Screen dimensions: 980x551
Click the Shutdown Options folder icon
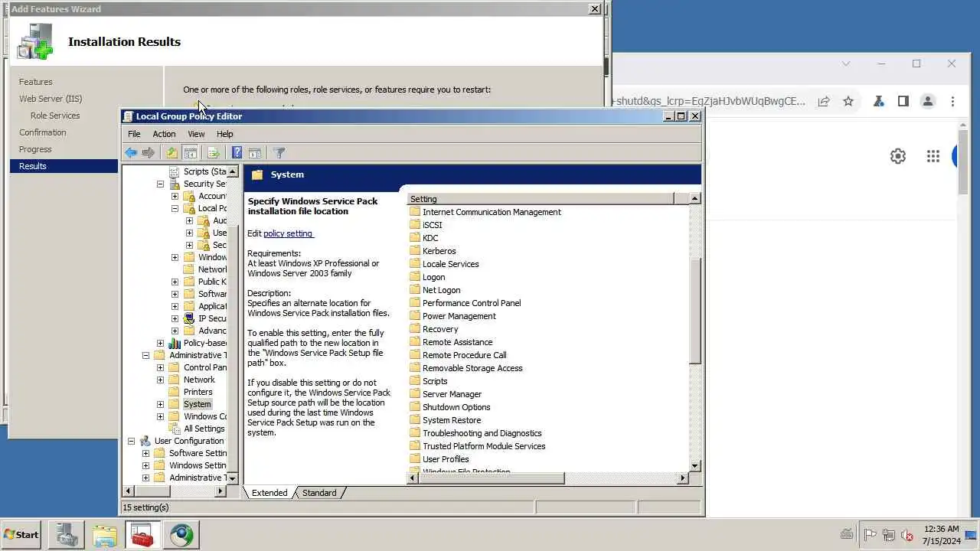(415, 407)
